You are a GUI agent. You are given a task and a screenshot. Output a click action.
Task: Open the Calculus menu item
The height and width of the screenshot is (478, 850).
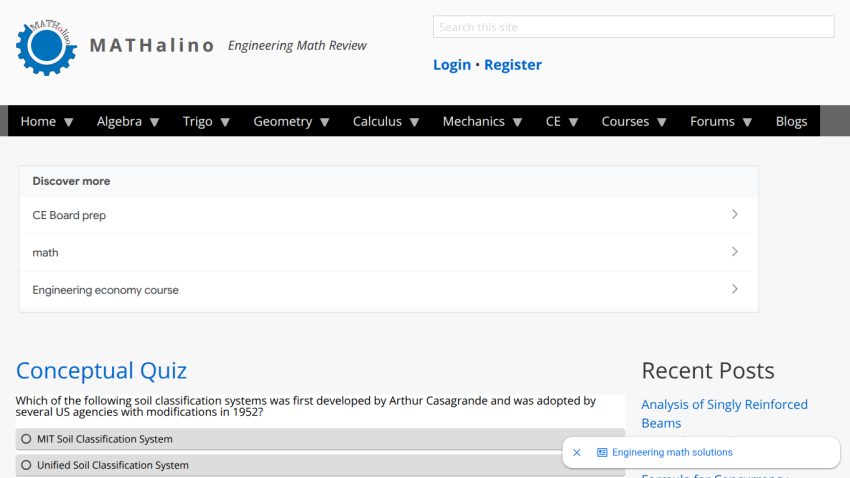(377, 121)
